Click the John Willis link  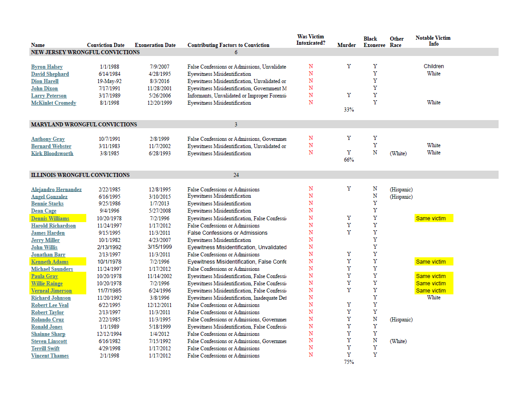[44, 247]
